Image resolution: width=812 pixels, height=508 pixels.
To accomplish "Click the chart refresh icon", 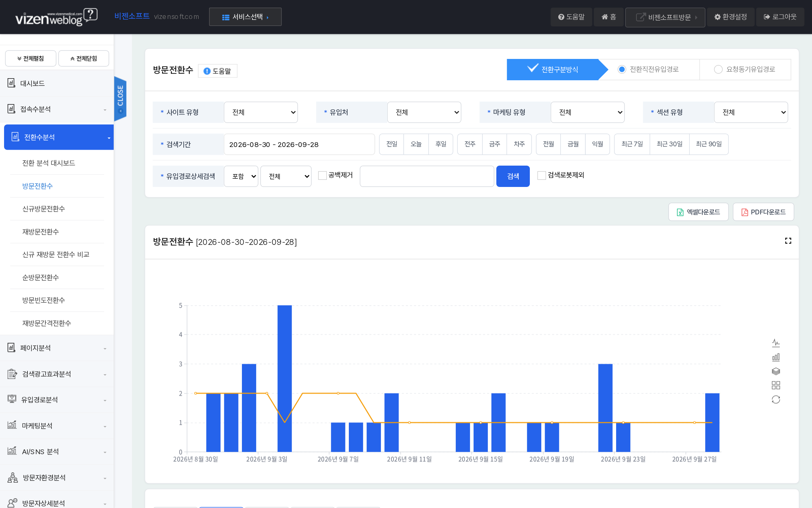I will point(776,400).
